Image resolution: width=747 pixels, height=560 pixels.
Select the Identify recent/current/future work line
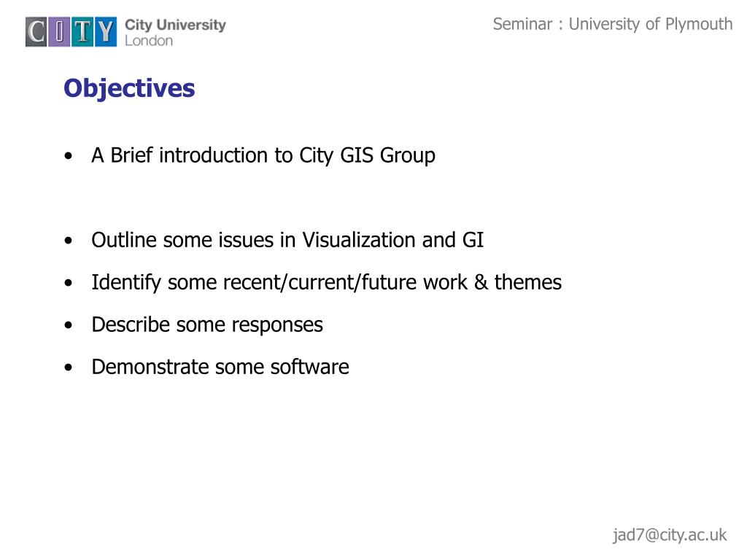326,282
